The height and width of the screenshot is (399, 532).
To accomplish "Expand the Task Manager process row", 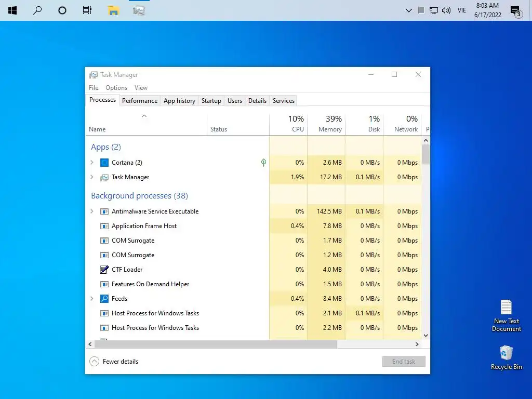I will point(91,177).
